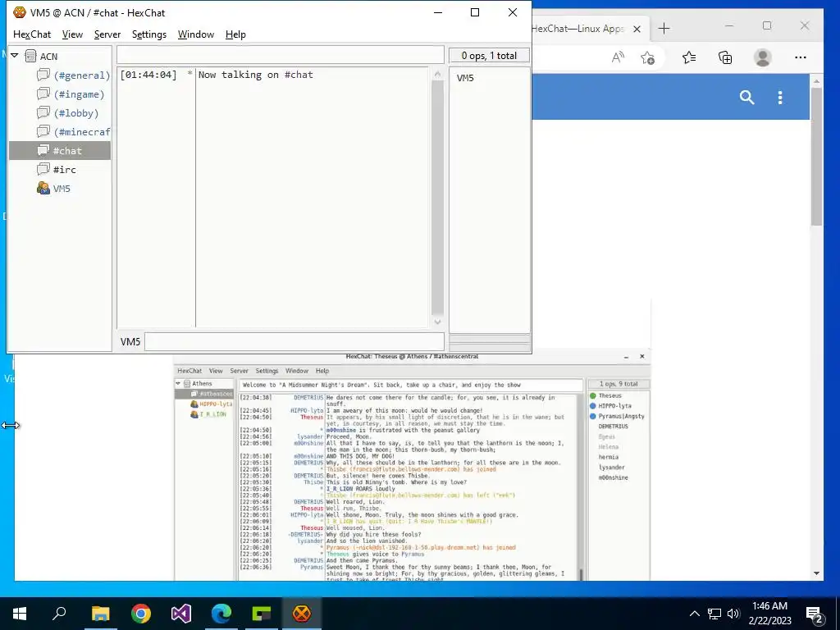Open the Window menu in HexChat
The image size is (840, 630).
[x=196, y=34]
